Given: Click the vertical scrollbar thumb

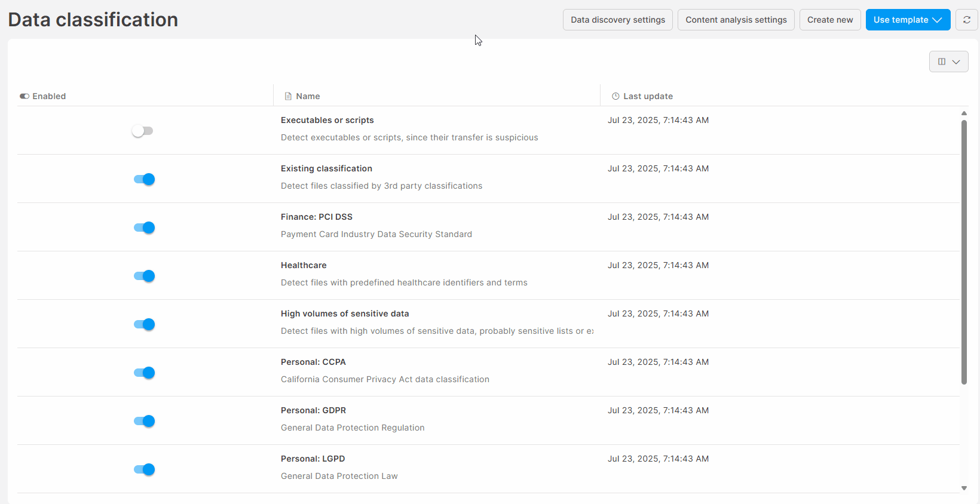Looking at the screenshot, I should [x=964, y=252].
